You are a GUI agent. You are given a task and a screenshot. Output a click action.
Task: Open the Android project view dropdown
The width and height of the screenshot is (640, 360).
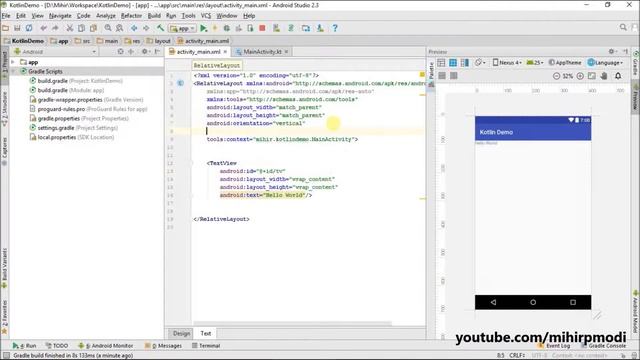tap(55, 52)
